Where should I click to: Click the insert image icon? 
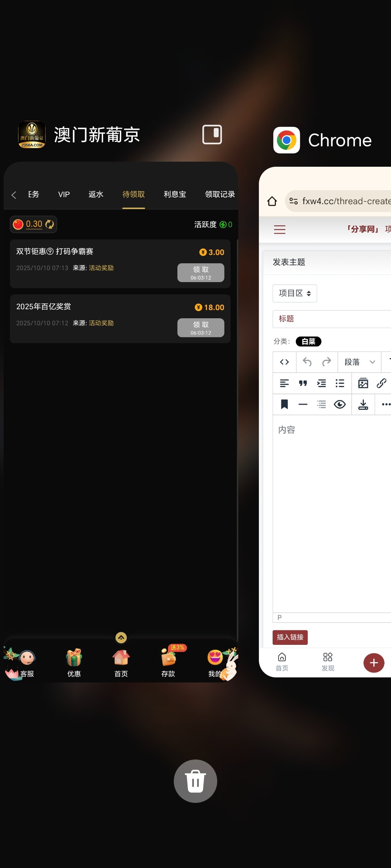coord(363,383)
